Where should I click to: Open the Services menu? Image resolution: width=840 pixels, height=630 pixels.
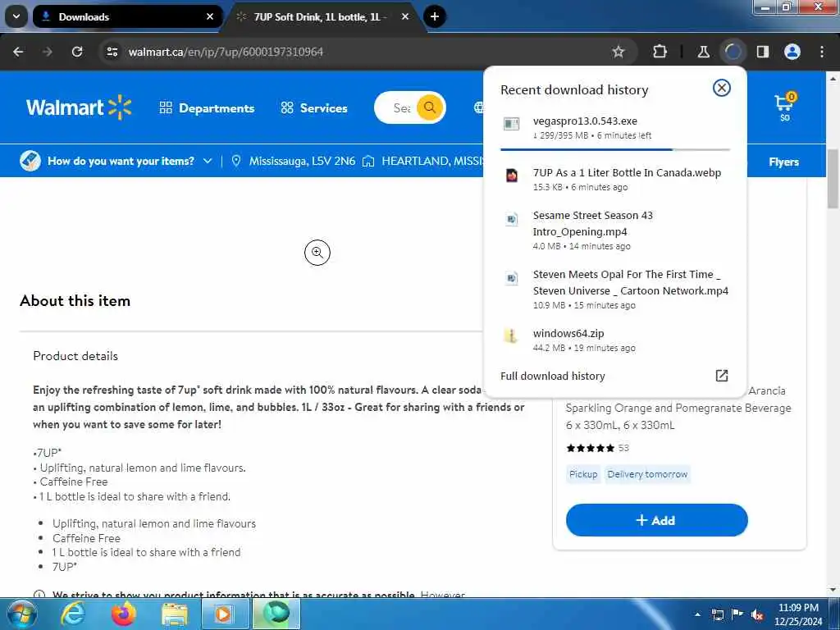coord(314,107)
